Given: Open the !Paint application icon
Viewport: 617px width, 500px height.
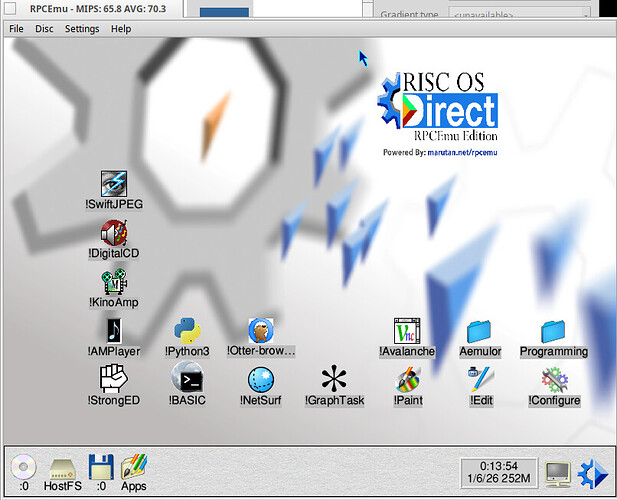Looking at the screenshot, I should tap(408, 380).
